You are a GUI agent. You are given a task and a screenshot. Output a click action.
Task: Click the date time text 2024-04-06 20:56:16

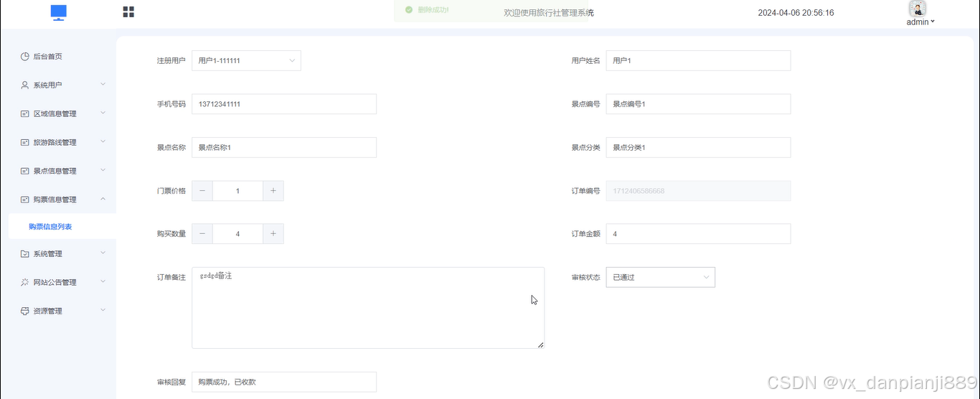point(796,13)
